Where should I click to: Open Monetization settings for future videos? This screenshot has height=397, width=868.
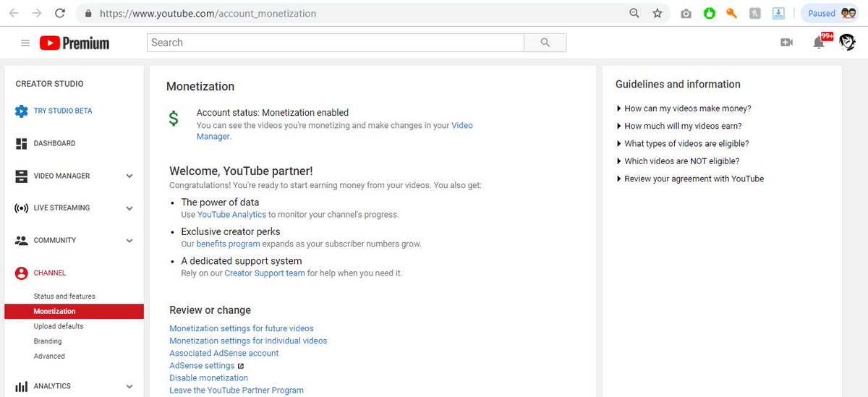(242, 328)
